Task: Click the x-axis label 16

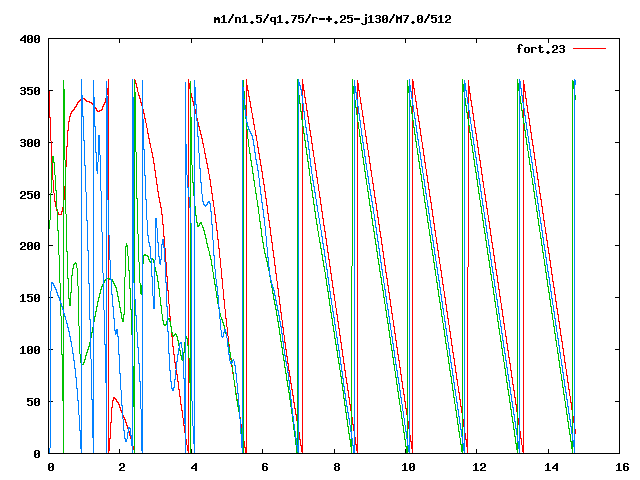Action: click(x=622, y=467)
